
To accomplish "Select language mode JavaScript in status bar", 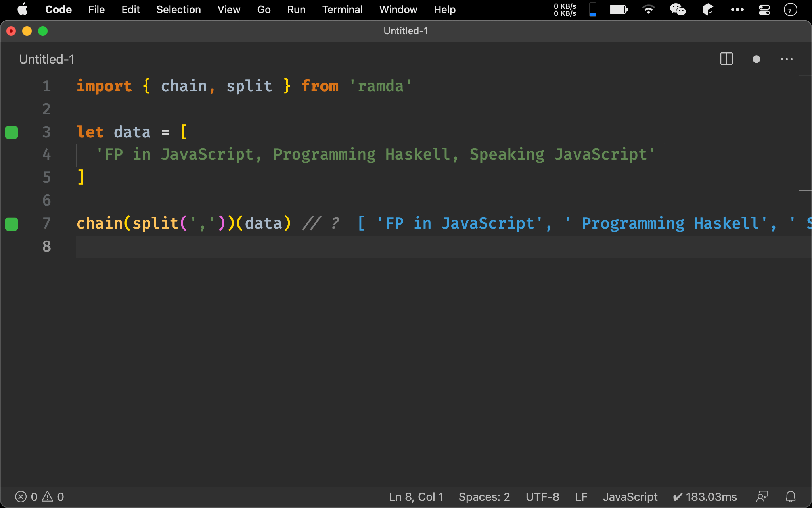I will point(630,497).
